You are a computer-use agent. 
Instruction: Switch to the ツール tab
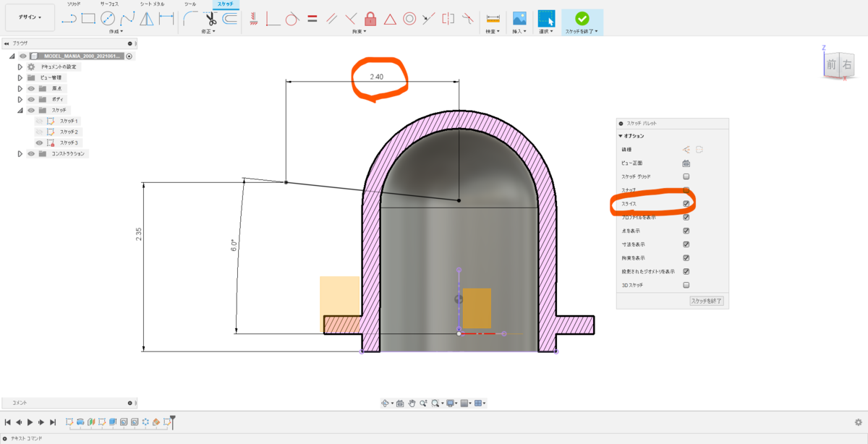pyautogui.click(x=190, y=4)
